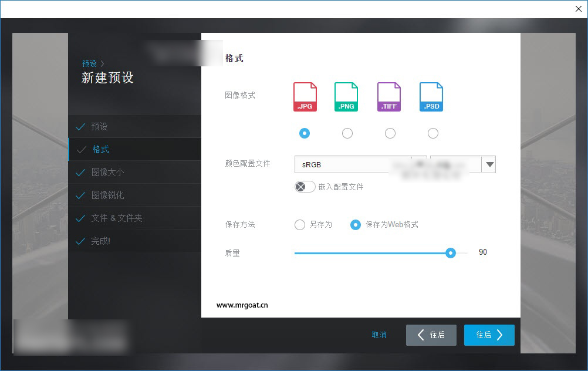Image resolution: width=588 pixels, height=371 pixels.
Task: Click the blue forward button with right arrow
Action: 489,335
